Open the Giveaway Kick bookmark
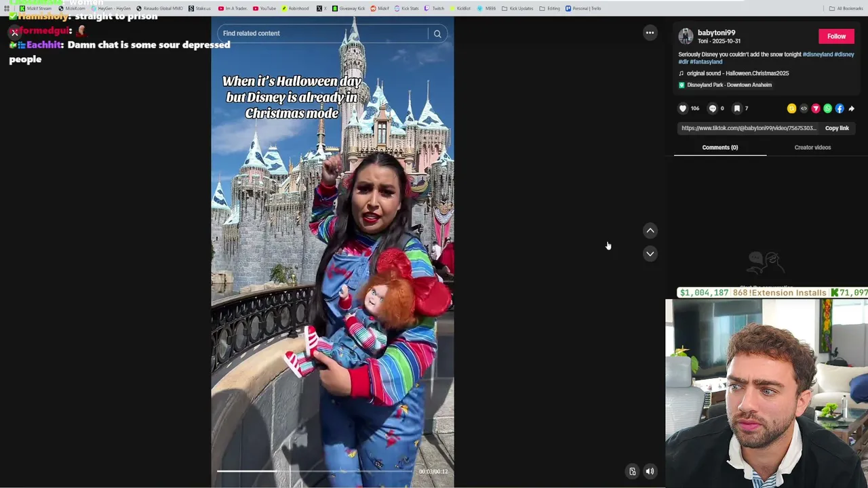Screen dimensions: 868x488 tap(349, 8)
